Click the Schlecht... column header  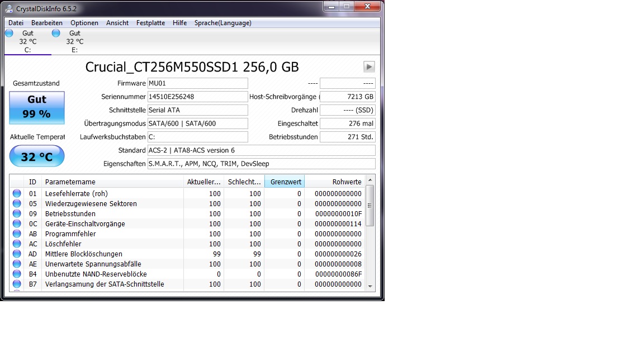pyautogui.click(x=244, y=182)
